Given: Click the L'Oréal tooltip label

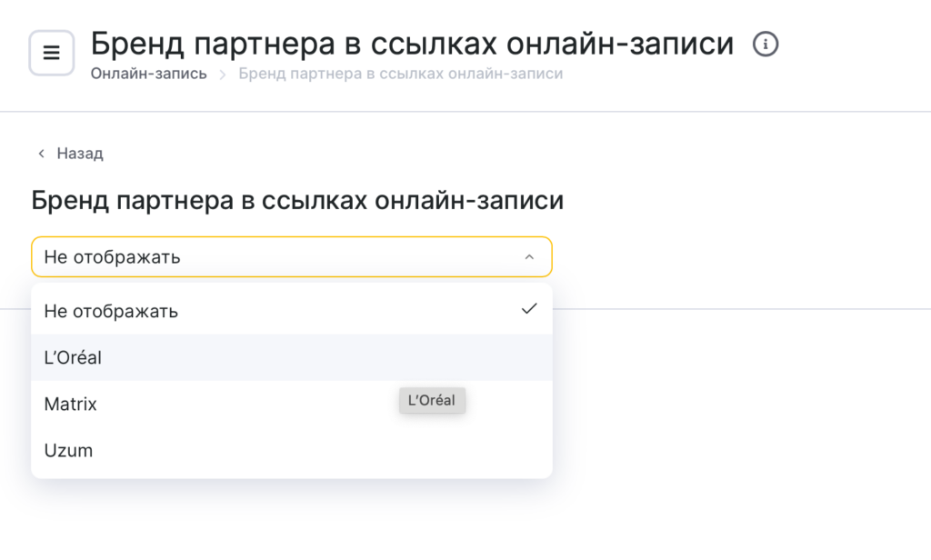Looking at the screenshot, I should point(432,400).
